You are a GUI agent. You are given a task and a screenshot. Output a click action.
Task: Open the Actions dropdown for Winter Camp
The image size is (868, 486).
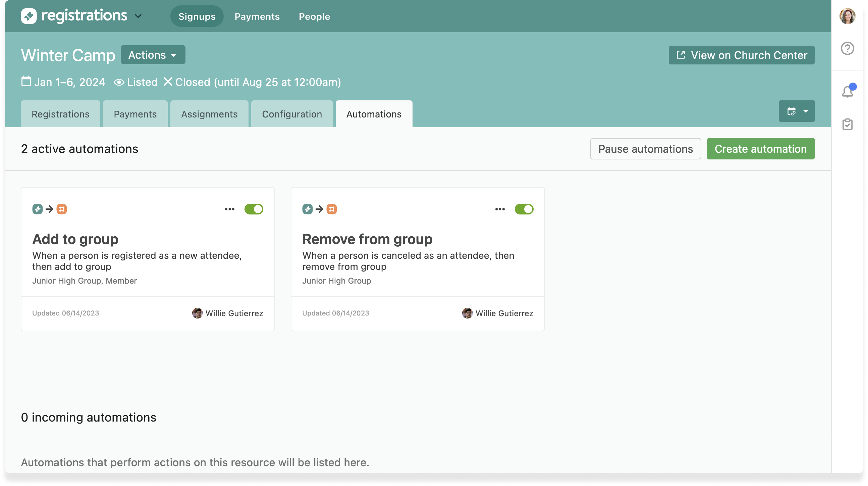(x=153, y=55)
